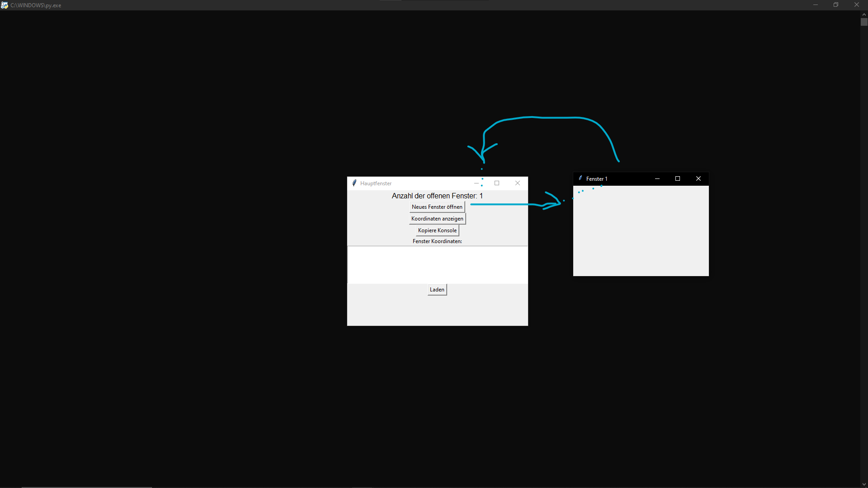Image resolution: width=868 pixels, height=488 pixels.
Task: Click inside the Fenster Koordinaten text box
Action: (x=437, y=265)
